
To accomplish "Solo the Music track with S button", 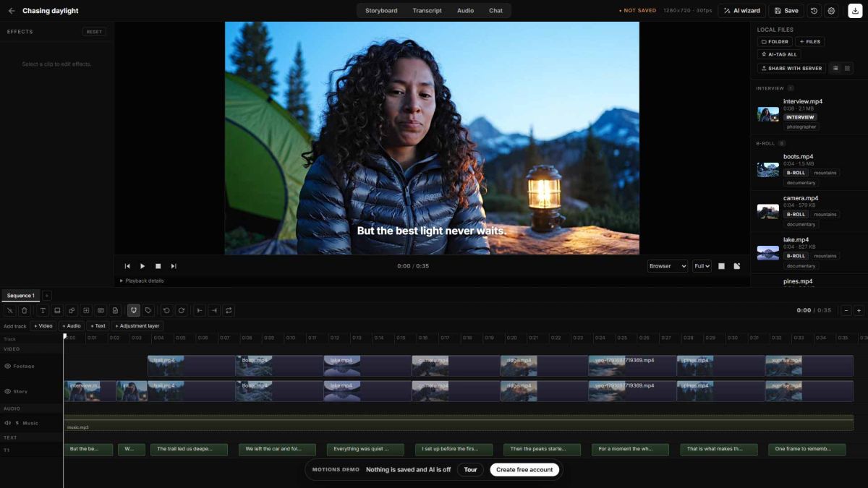I will coord(17,423).
